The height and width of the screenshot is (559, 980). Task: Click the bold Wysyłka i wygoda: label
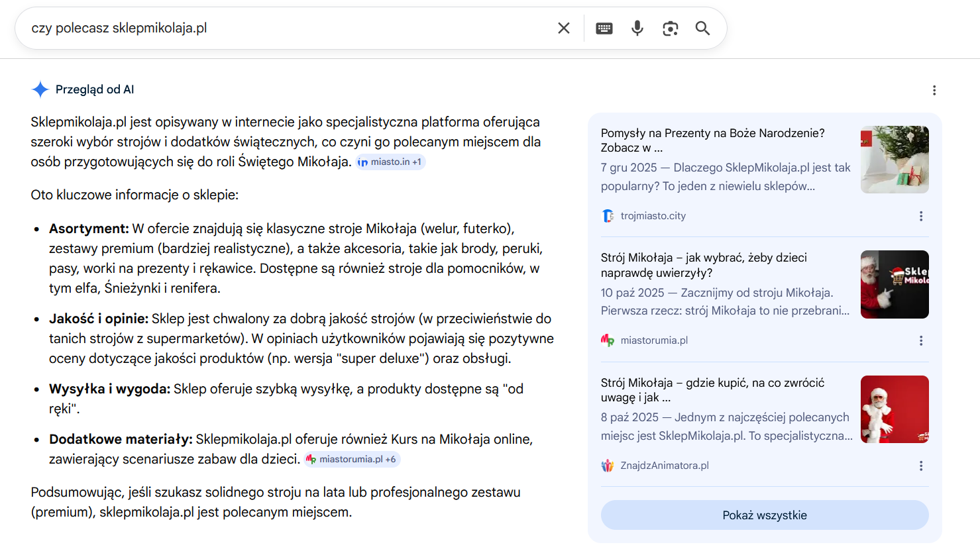(x=109, y=389)
